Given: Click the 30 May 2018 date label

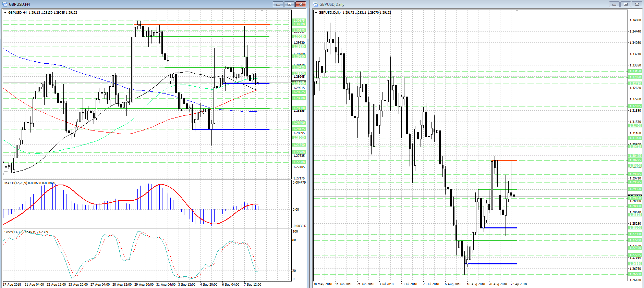Looking at the screenshot, I should coord(323,284).
